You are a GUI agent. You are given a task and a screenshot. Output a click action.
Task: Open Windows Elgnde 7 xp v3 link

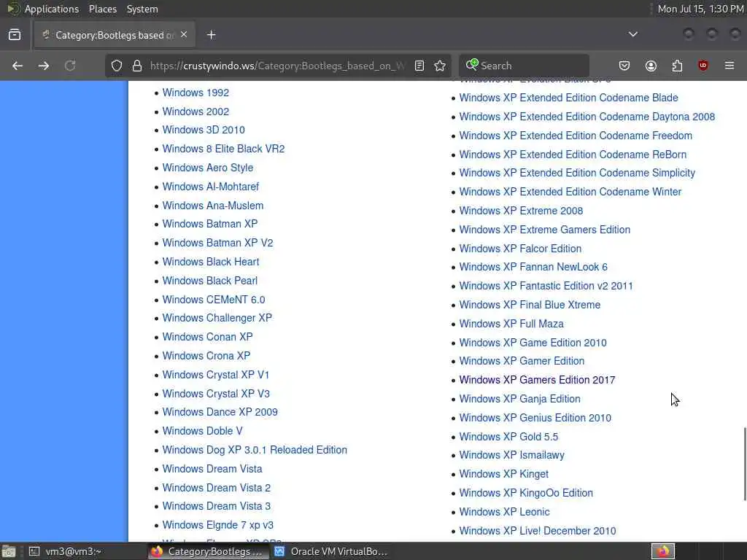point(217,525)
